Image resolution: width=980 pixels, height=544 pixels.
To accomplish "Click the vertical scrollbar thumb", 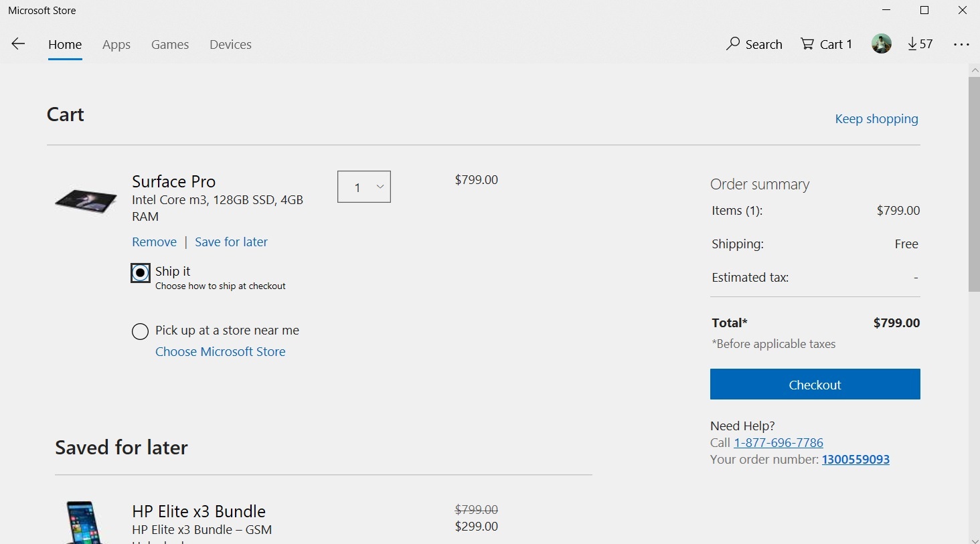I will click(973, 184).
